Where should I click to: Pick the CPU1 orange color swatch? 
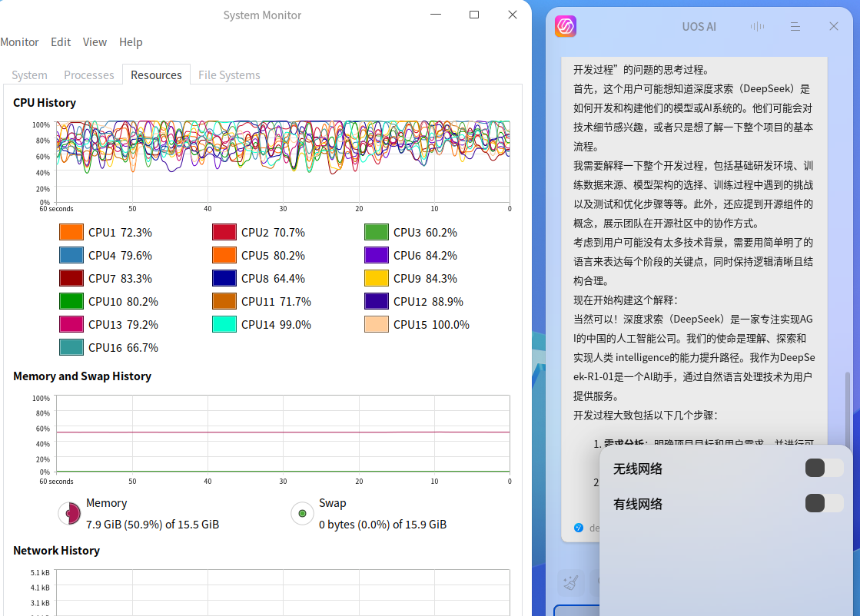[71, 233]
